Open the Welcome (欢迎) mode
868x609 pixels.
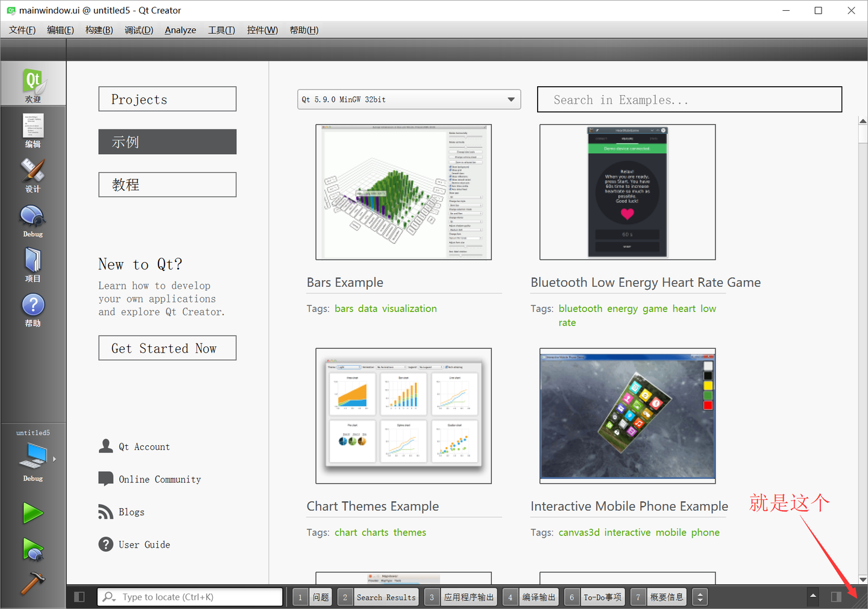click(x=33, y=84)
